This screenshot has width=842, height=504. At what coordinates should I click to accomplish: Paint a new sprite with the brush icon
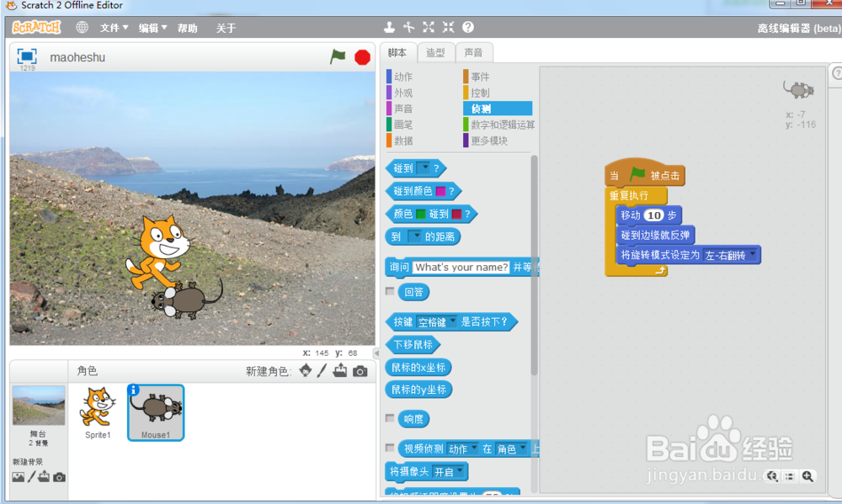(x=322, y=370)
